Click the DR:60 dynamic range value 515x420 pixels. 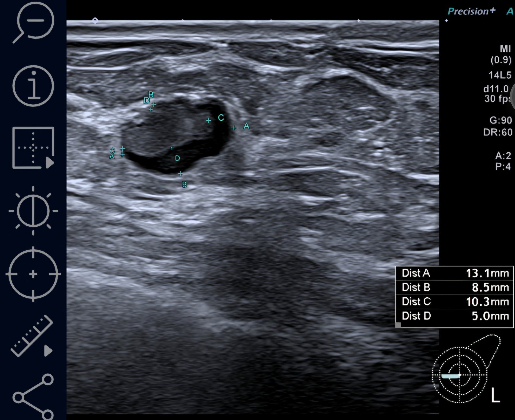[498, 132]
